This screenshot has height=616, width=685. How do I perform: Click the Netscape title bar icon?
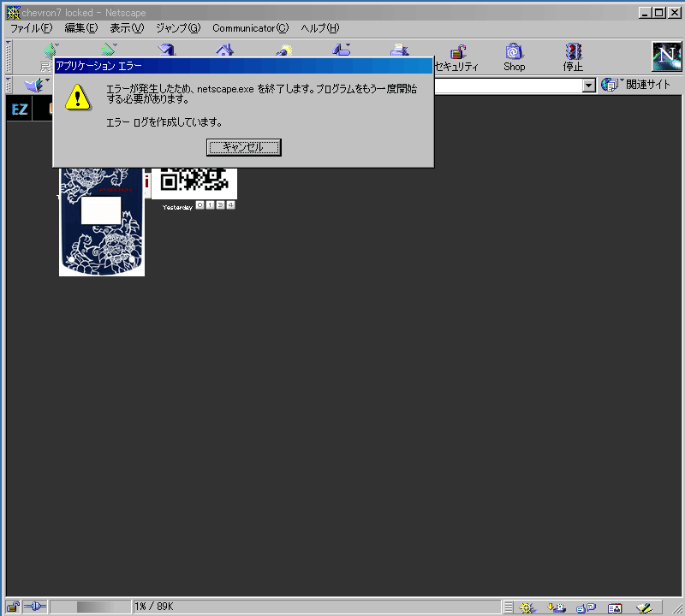tap(13, 13)
